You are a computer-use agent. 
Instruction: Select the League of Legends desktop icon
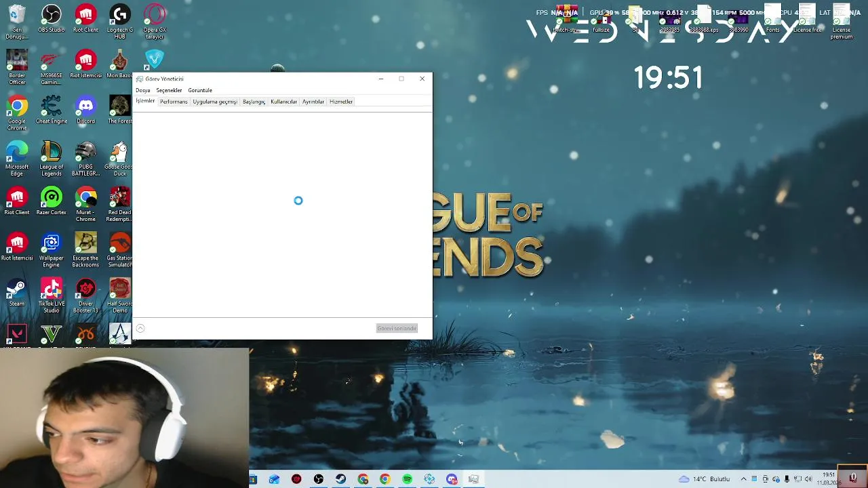pyautogui.click(x=52, y=159)
